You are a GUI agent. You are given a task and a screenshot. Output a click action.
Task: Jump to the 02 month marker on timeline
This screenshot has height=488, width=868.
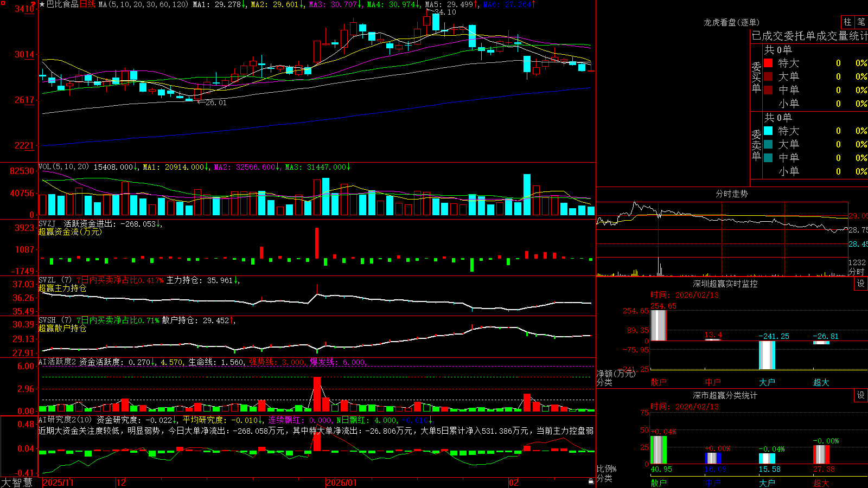point(514,483)
